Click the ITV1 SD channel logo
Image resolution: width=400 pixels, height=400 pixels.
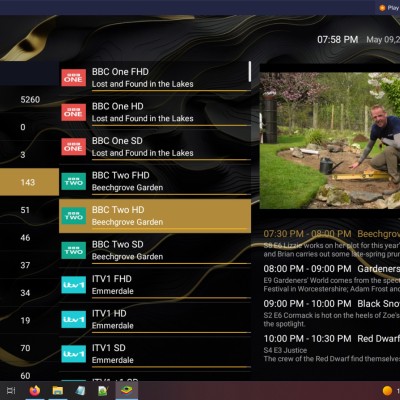pos(74,354)
